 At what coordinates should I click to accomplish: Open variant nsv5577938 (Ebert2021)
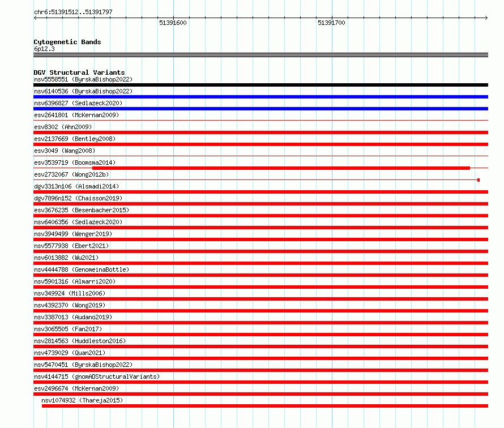(x=71, y=246)
